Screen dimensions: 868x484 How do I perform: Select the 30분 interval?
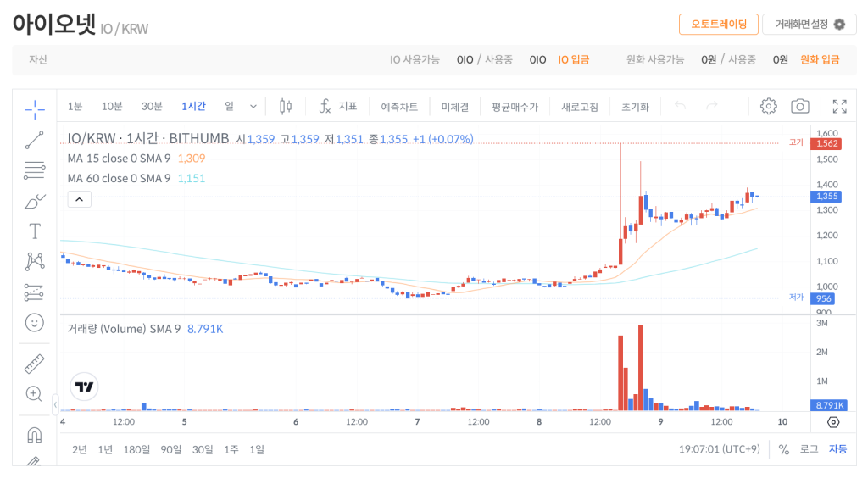(x=152, y=106)
